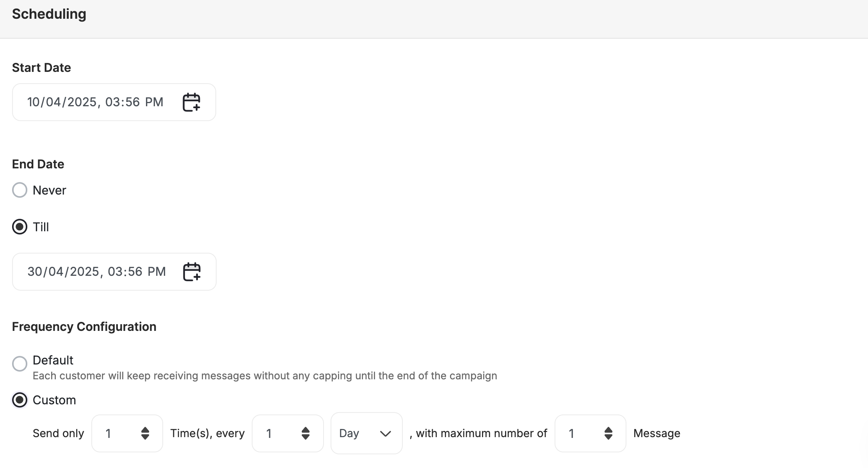The width and height of the screenshot is (868, 468).
Task: Click the Day dropdown chevron
Action: pos(386,434)
